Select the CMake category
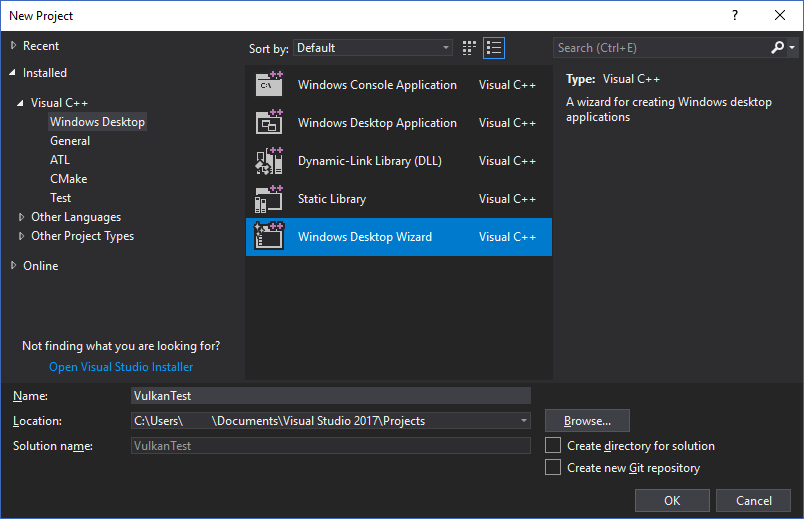 pos(68,179)
